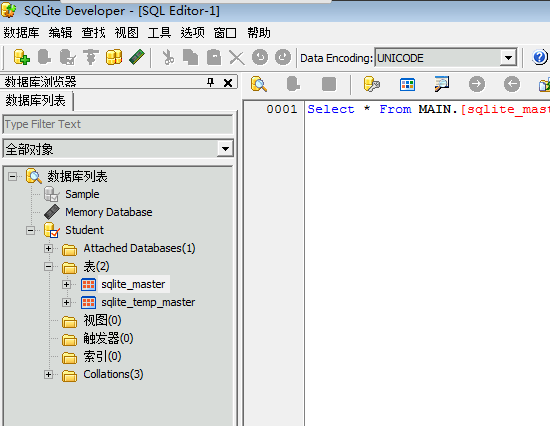
Task: Open the 工具 menu
Action: (x=159, y=33)
